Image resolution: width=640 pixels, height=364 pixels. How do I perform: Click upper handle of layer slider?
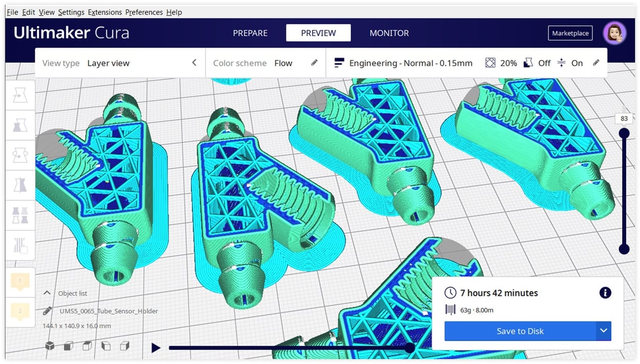623,133
